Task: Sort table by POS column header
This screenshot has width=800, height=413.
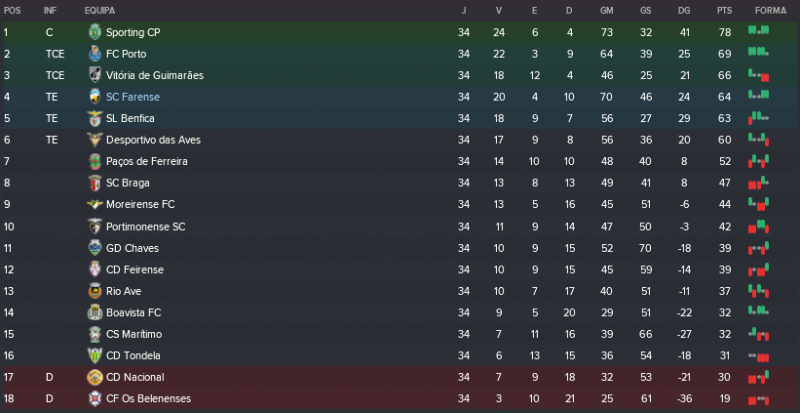Action: (x=12, y=10)
